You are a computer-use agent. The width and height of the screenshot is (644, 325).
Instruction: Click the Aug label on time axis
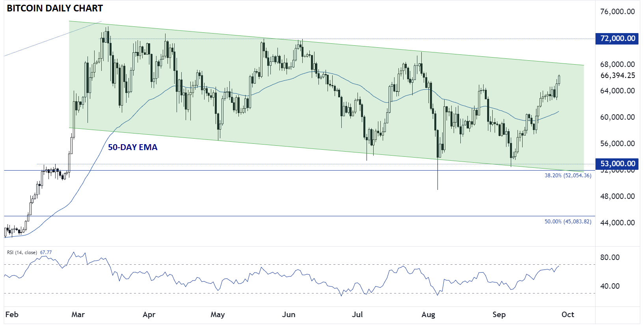(x=428, y=314)
